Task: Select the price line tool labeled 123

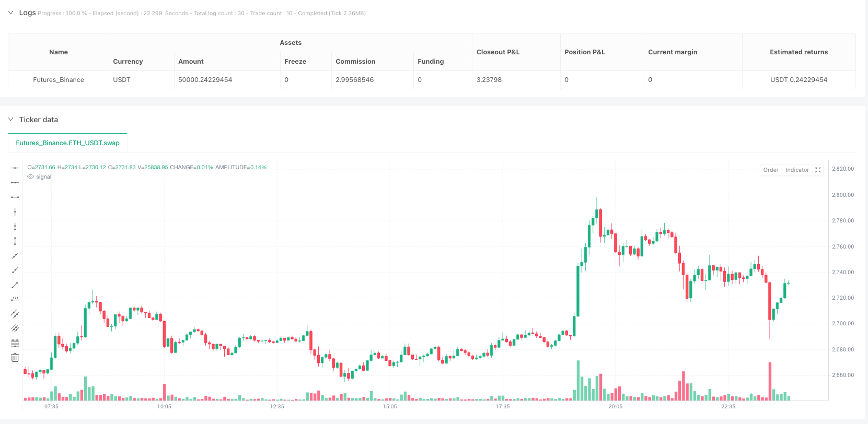Action: [15, 299]
